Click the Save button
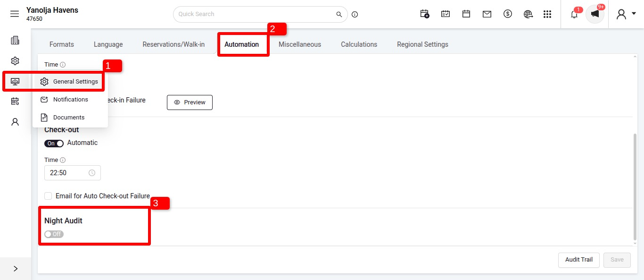The image size is (644, 280). click(617, 260)
